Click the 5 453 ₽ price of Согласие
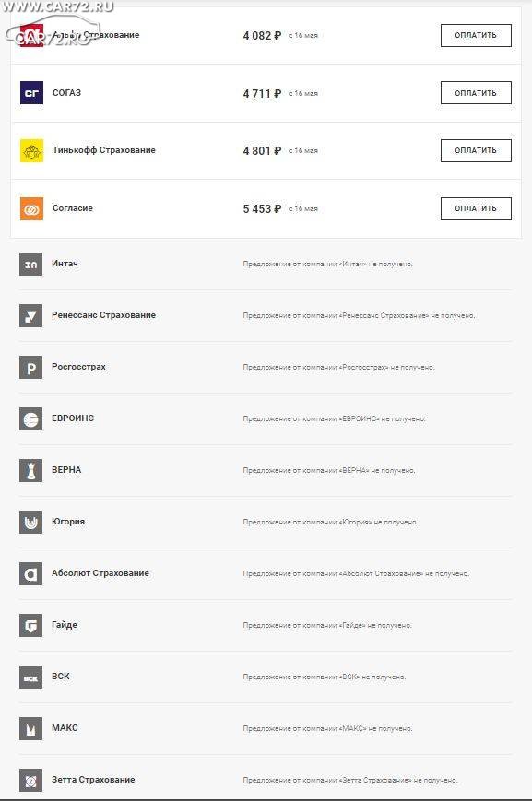532x801 pixels. click(x=262, y=209)
